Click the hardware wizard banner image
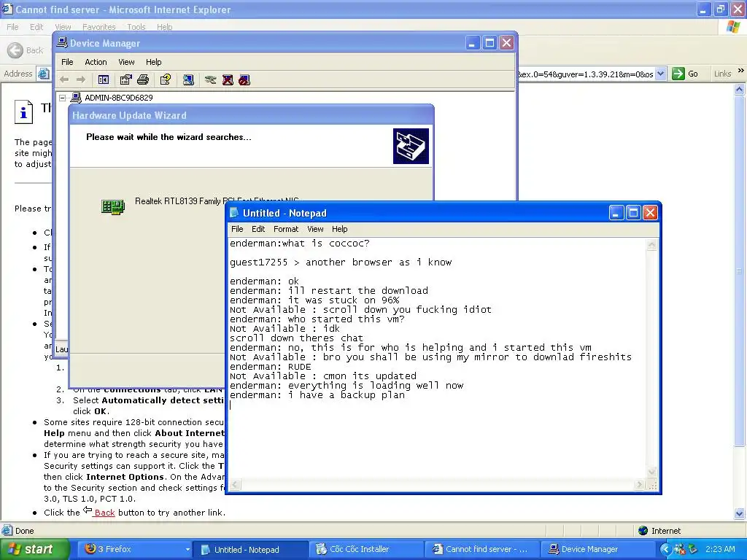747x560 pixels. click(x=411, y=146)
